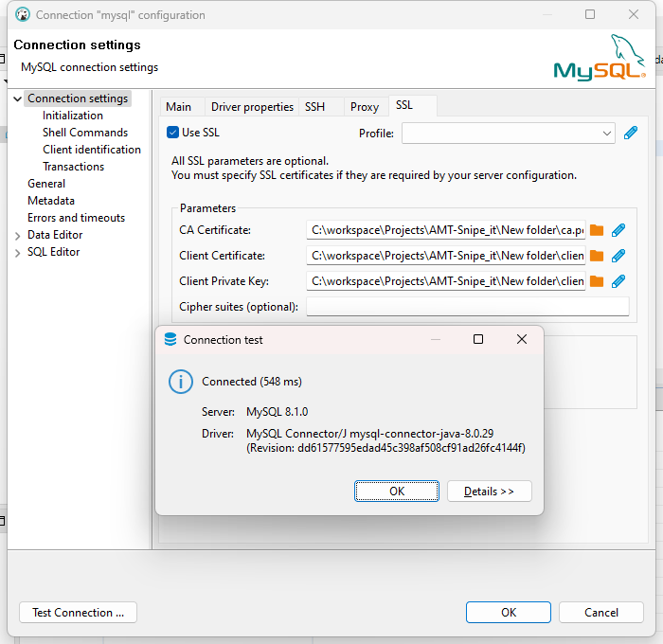
Task: Uncheck the Use SSL checkbox
Action: click(x=172, y=133)
